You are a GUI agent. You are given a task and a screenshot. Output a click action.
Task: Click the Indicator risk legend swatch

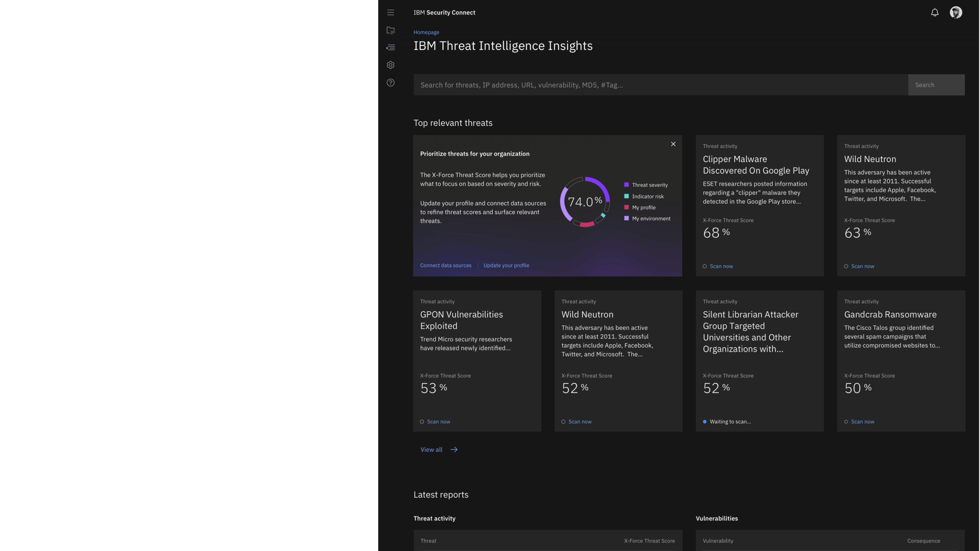(x=626, y=196)
